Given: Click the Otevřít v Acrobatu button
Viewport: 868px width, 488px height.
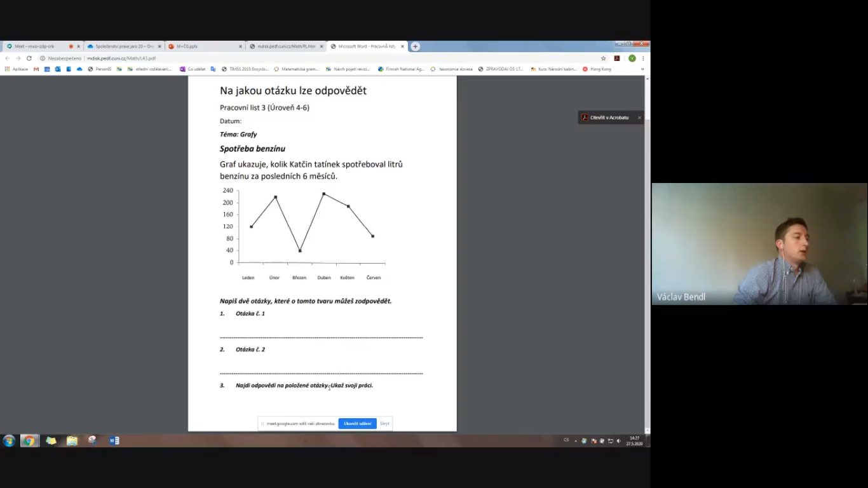Looking at the screenshot, I should pos(608,118).
